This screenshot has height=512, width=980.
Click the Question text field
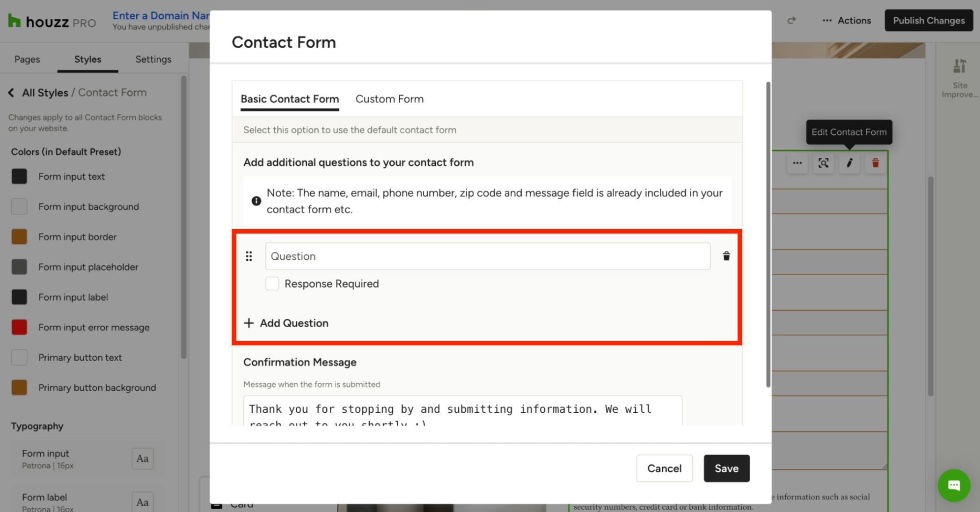point(488,256)
